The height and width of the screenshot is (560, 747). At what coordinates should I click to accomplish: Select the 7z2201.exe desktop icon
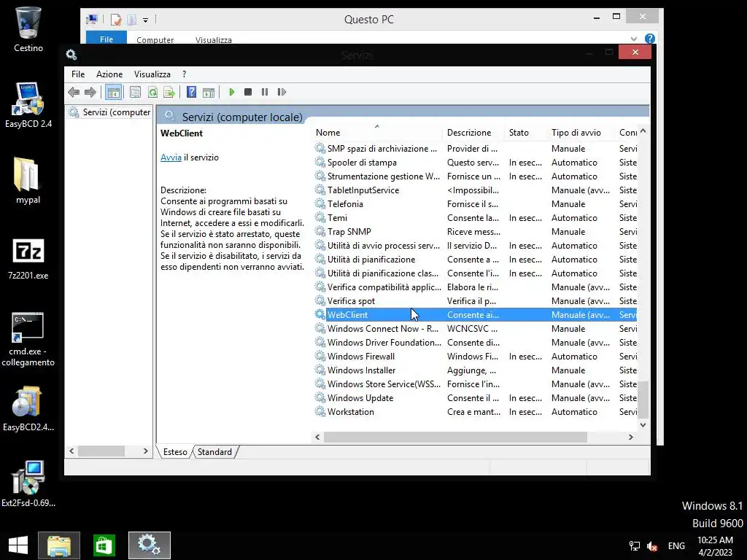click(x=28, y=259)
